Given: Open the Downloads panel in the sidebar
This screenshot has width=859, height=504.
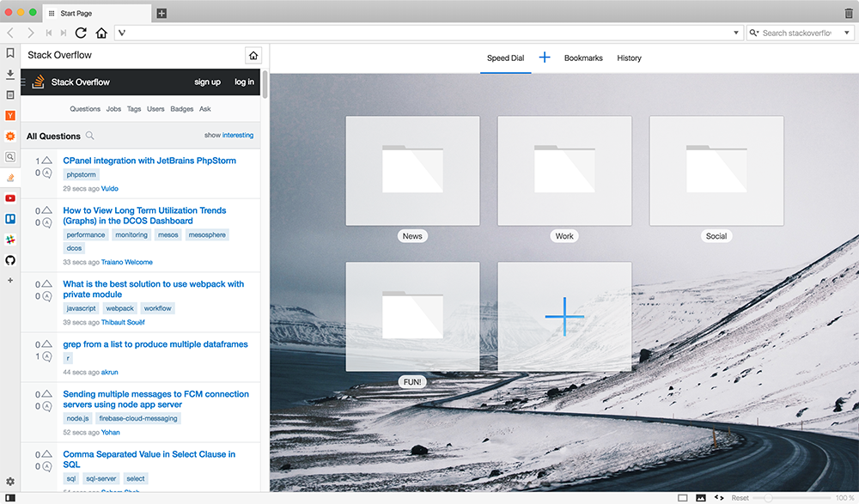Looking at the screenshot, I should coord(9,74).
